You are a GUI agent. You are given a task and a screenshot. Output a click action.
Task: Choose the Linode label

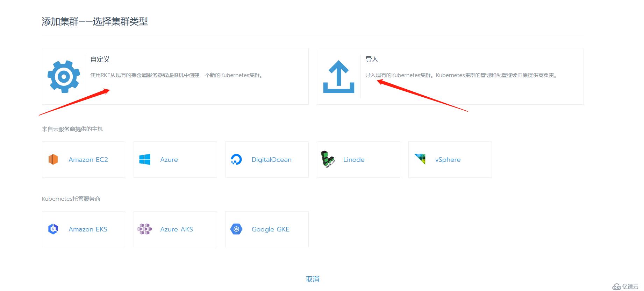pos(354,160)
